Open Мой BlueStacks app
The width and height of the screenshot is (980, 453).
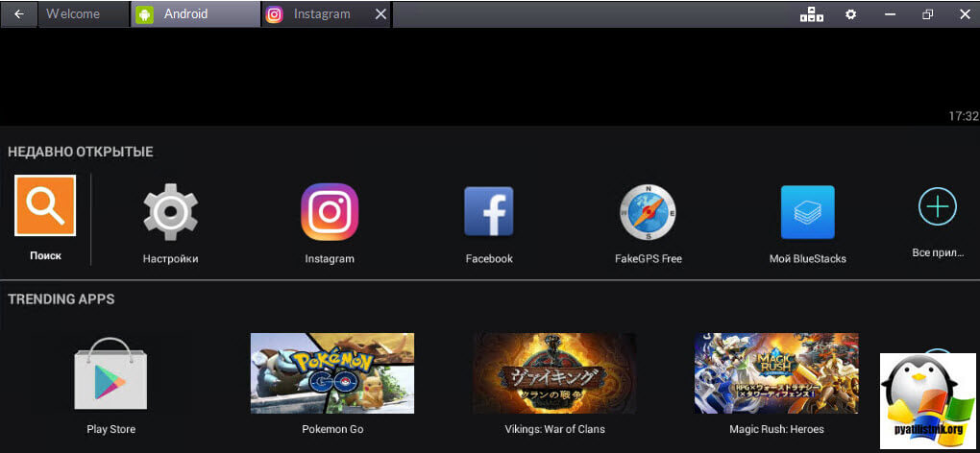[x=807, y=212]
